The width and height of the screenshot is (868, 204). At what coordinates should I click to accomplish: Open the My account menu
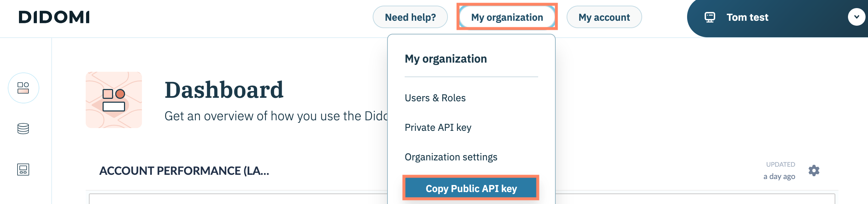coord(604,17)
